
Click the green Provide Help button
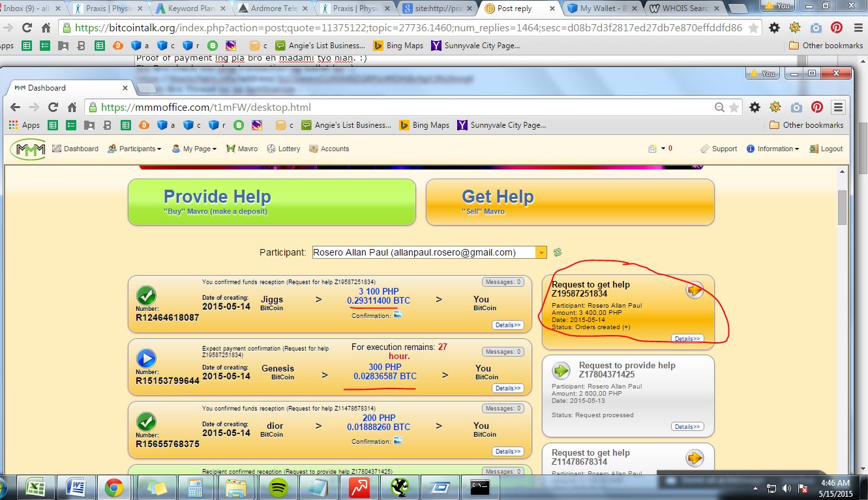tap(272, 202)
